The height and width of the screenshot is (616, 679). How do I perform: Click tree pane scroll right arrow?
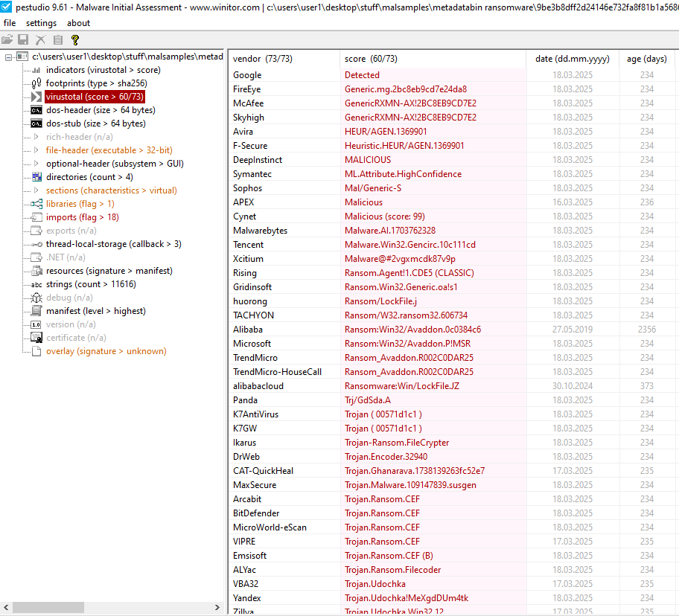click(x=217, y=607)
